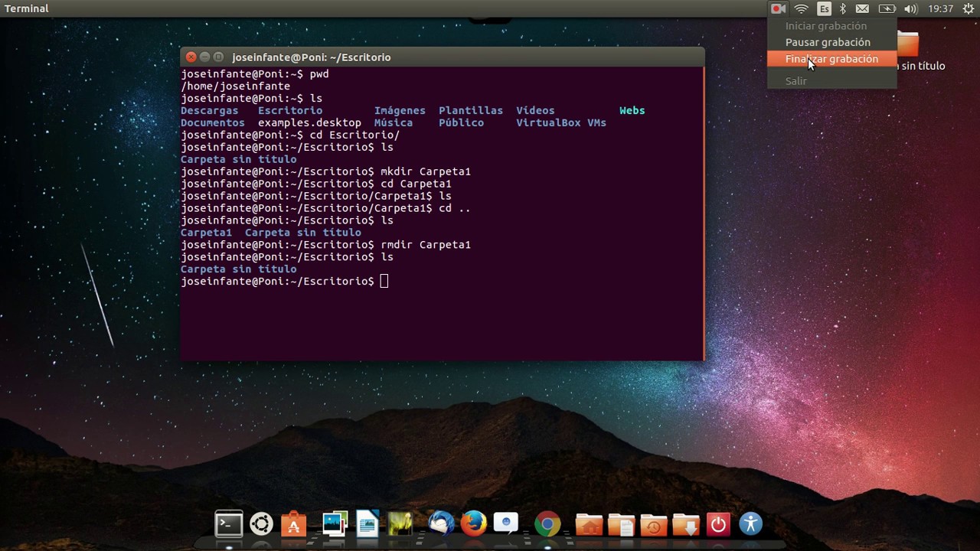Click 'Webs' in the ls output
This screenshot has width=980, height=551.
coord(632,110)
